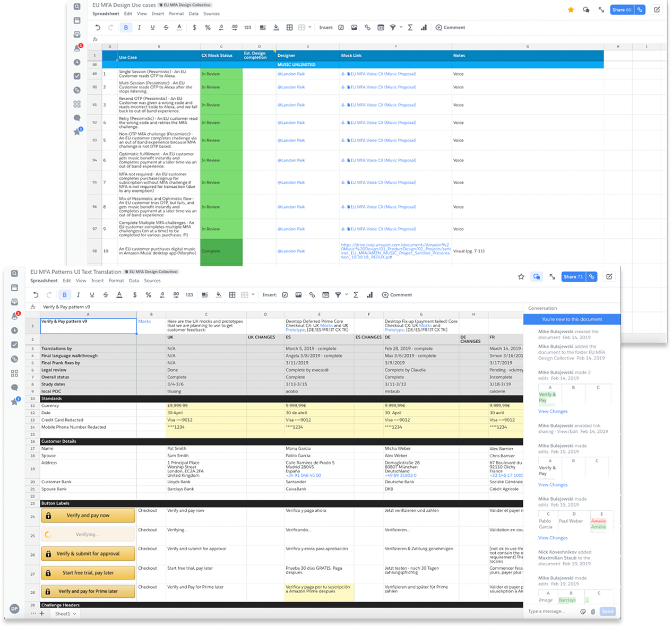The width and height of the screenshot is (672, 627).
Task: Expand the Sheet1 tab dropdown arrow
Action: pos(74,614)
